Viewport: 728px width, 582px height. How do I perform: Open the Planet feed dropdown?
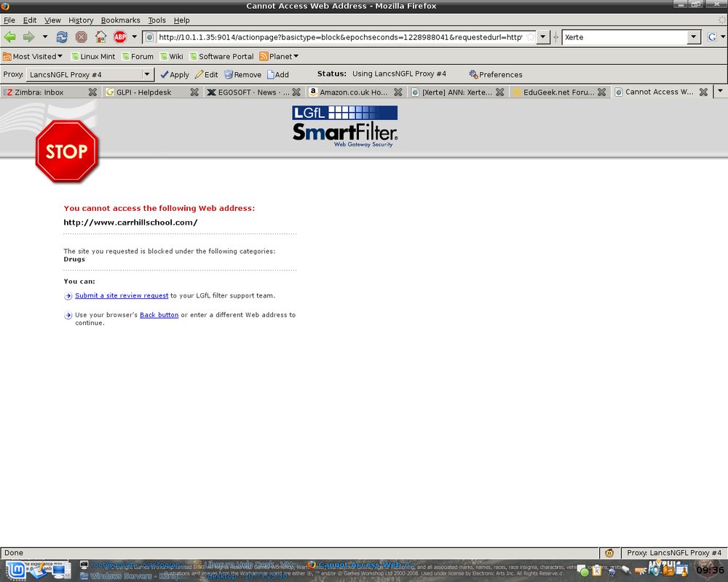pos(279,56)
